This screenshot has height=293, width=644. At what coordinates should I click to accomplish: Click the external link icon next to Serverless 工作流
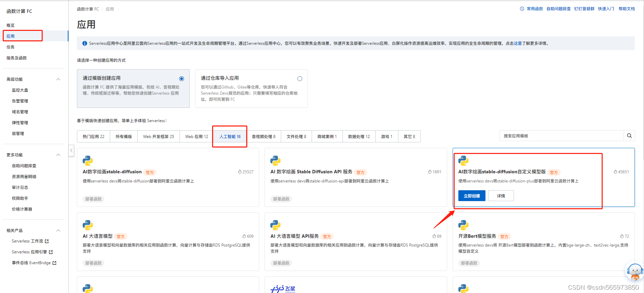pyautogui.click(x=47, y=241)
